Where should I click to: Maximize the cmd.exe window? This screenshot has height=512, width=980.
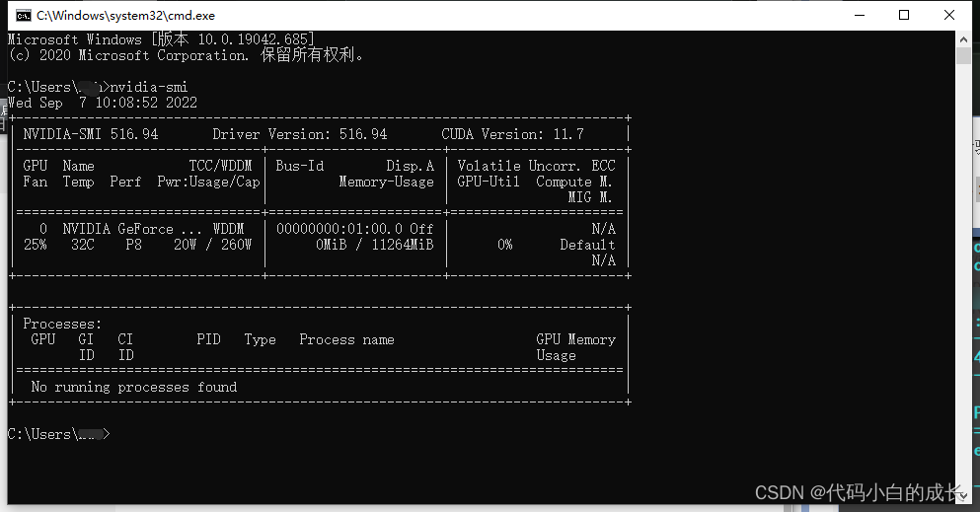coord(904,15)
